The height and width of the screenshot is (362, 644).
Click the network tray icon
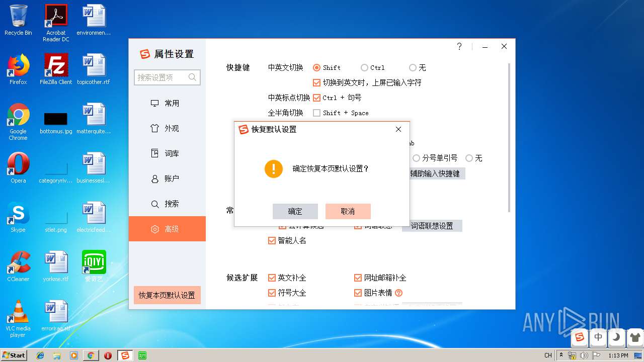(572, 355)
